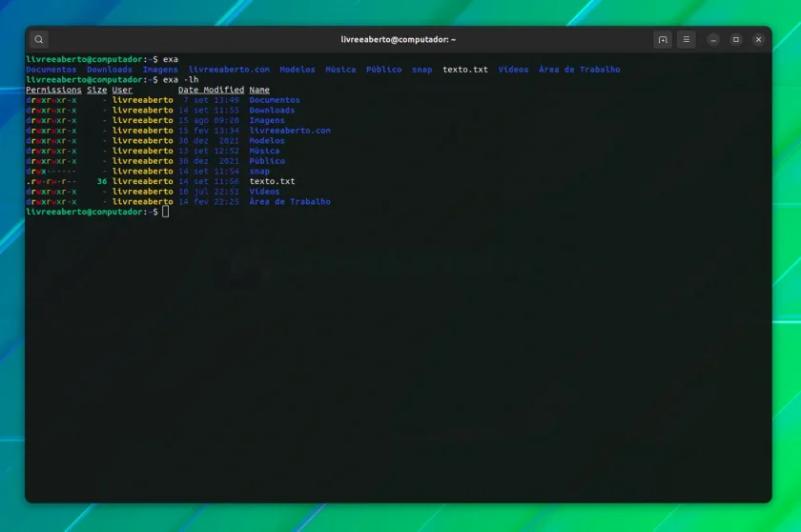Image resolution: width=801 pixels, height=532 pixels.
Task: Click Vídeos in the first exa output
Action: [513, 70]
